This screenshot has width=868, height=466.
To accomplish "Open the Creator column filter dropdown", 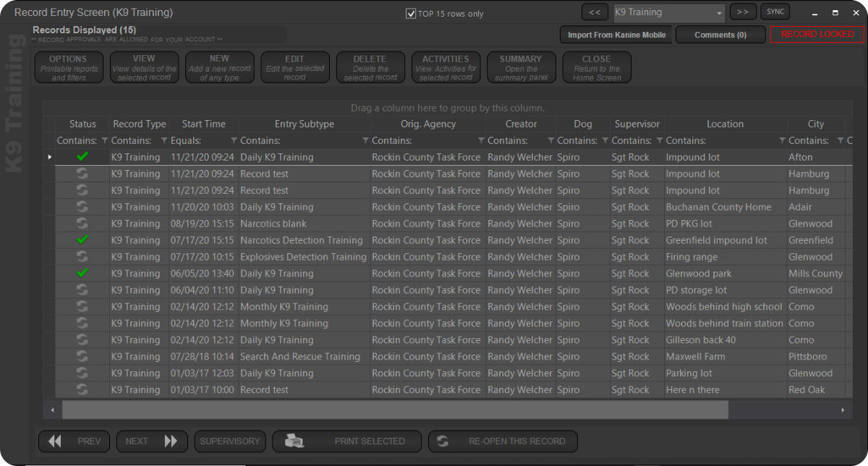I will click(x=551, y=140).
